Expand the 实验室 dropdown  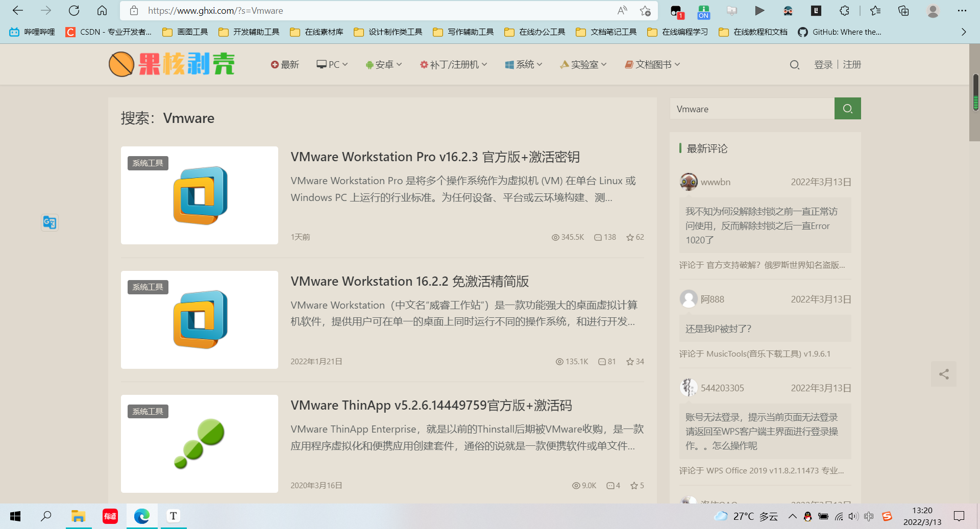(583, 64)
